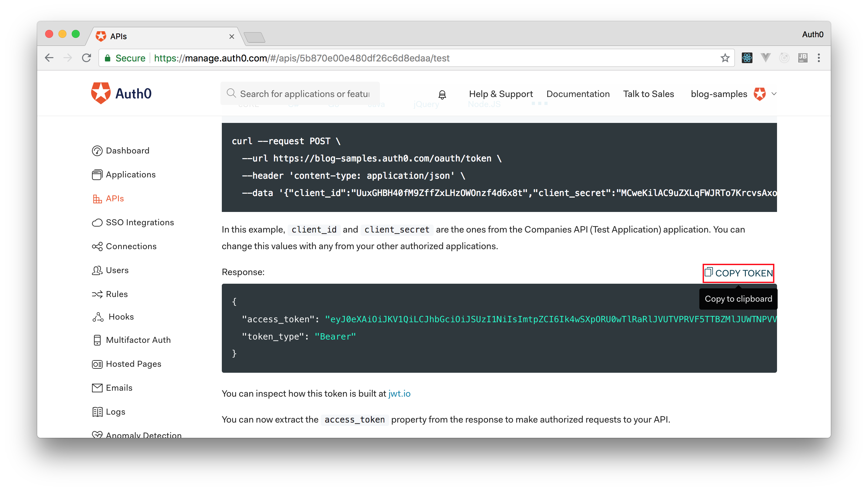
Task: Bookmark page with star icon
Action: click(725, 58)
